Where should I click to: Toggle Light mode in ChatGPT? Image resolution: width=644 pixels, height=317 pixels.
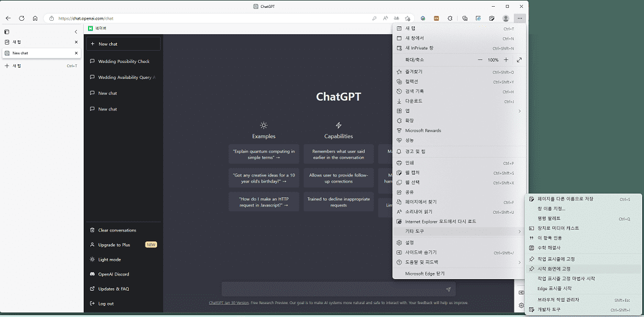pos(123,260)
